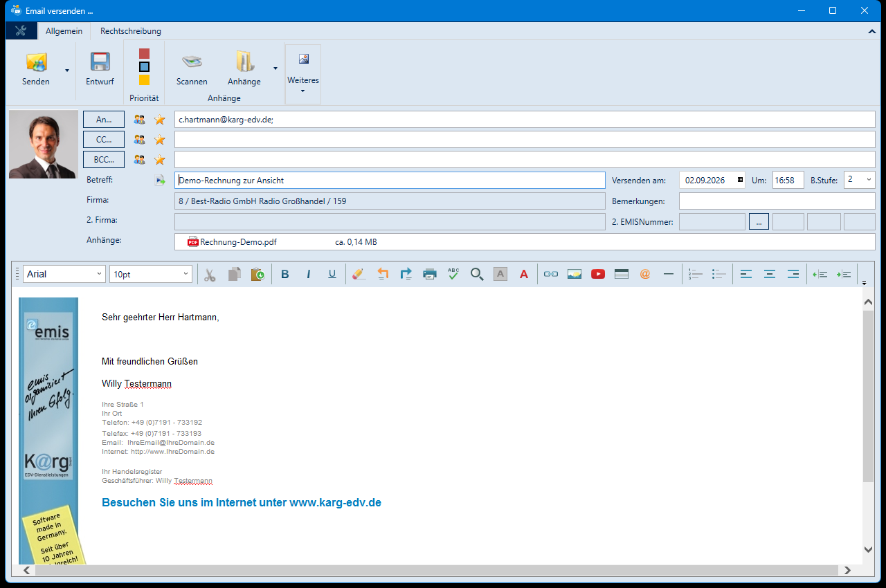Click the BCC... recipient button
Screen dimensions: 886x588
point(104,160)
